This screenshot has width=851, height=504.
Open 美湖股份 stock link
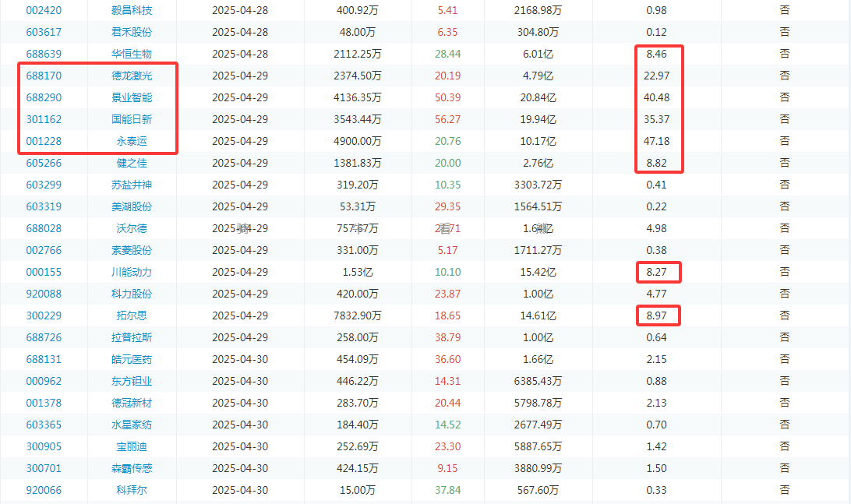pos(132,206)
